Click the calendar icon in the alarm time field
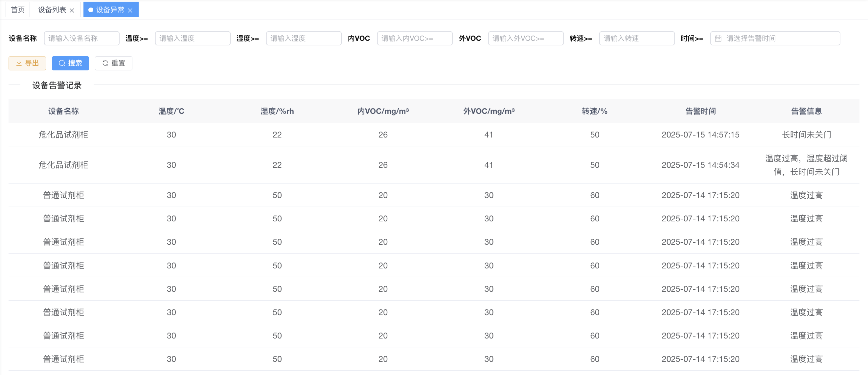The height and width of the screenshot is (375, 868). click(718, 38)
